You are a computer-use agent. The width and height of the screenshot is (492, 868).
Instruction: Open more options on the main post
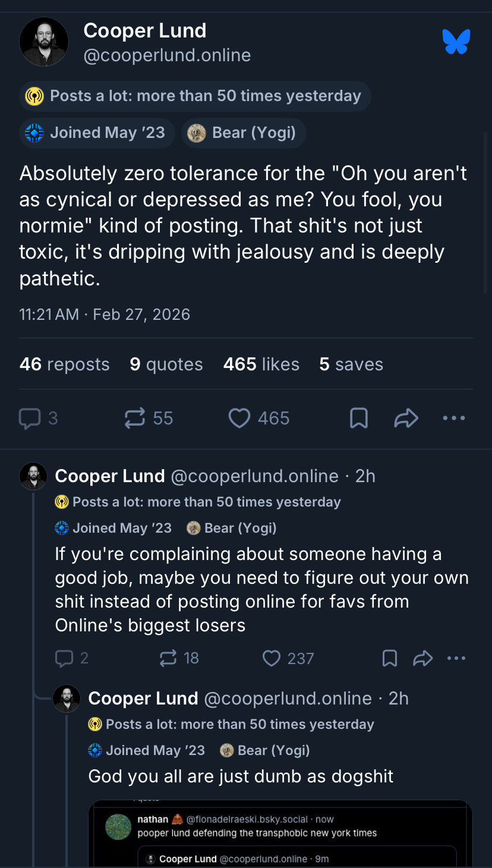click(454, 419)
